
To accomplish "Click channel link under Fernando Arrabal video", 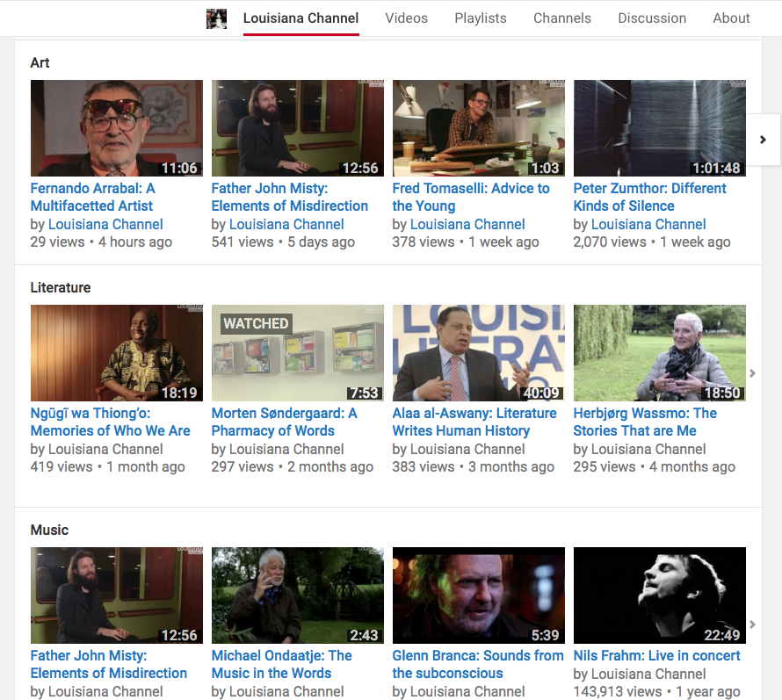I will pos(105,224).
